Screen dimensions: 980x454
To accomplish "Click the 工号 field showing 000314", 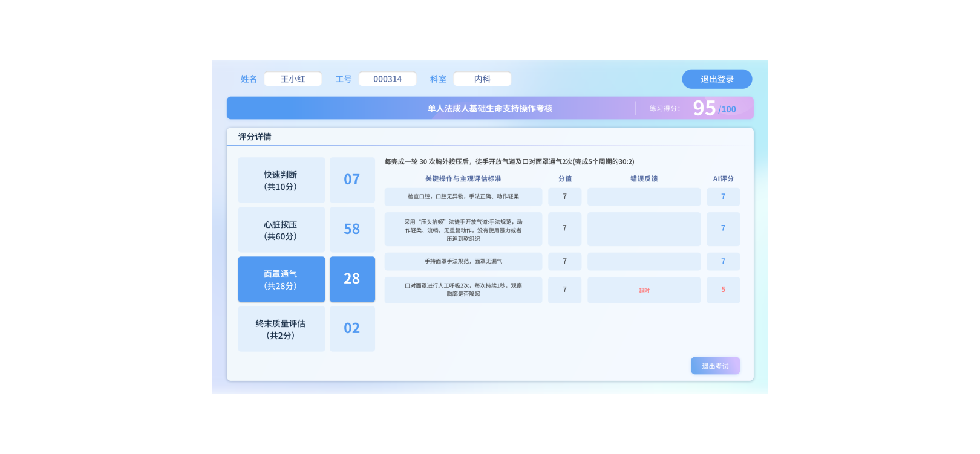I will [x=387, y=79].
